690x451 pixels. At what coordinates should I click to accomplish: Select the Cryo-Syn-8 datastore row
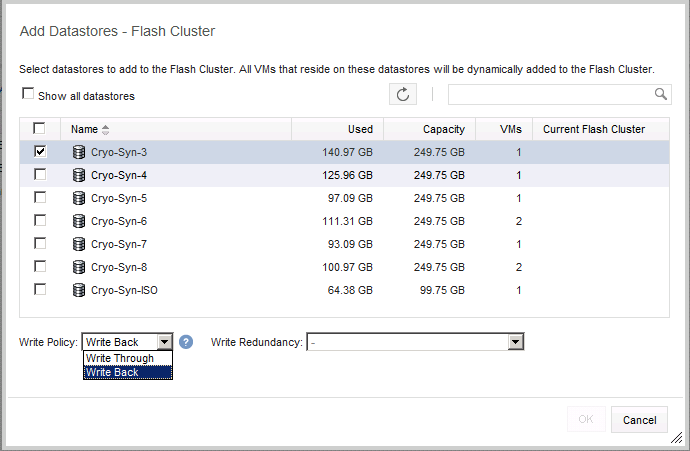click(x=344, y=267)
